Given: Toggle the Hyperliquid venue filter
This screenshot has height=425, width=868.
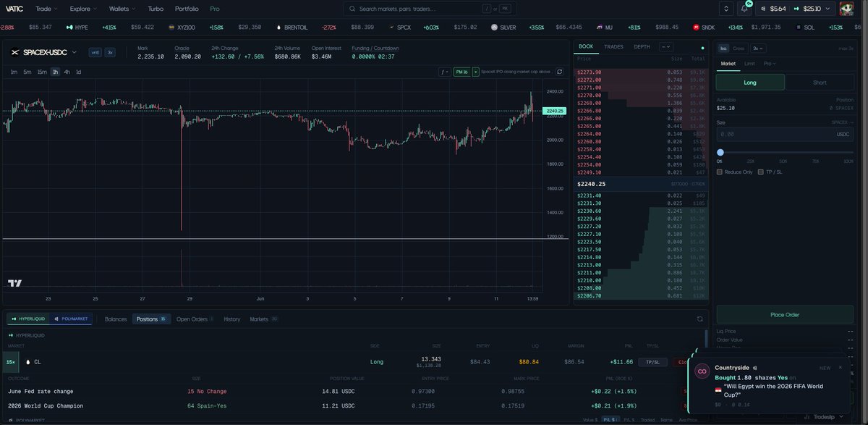Looking at the screenshot, I should (28, 319).
